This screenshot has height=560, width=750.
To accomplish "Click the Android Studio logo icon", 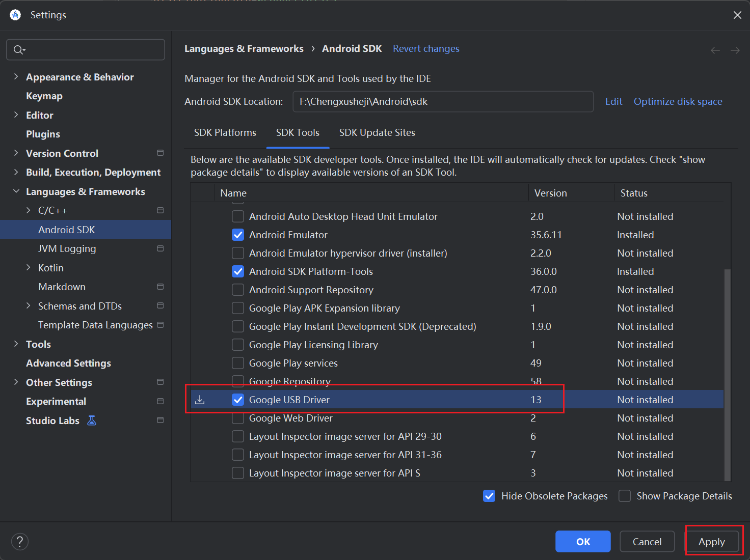I will [x=15, y=15].
